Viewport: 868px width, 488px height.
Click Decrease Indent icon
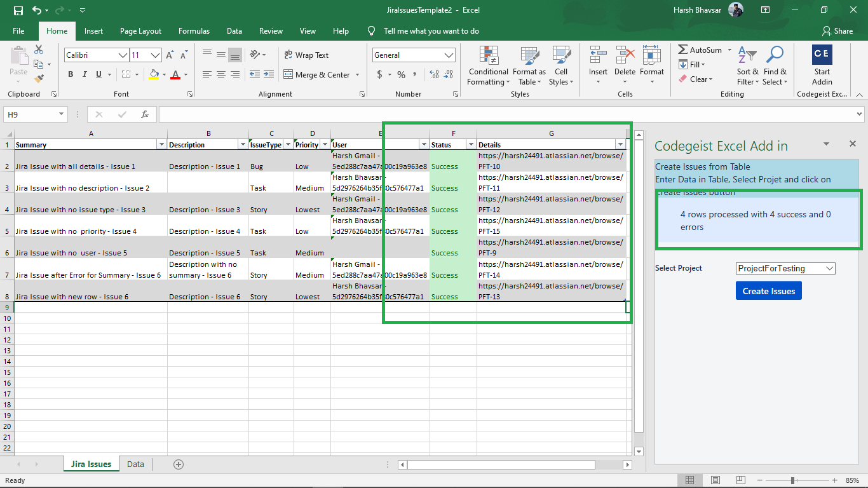pos(255,75)
